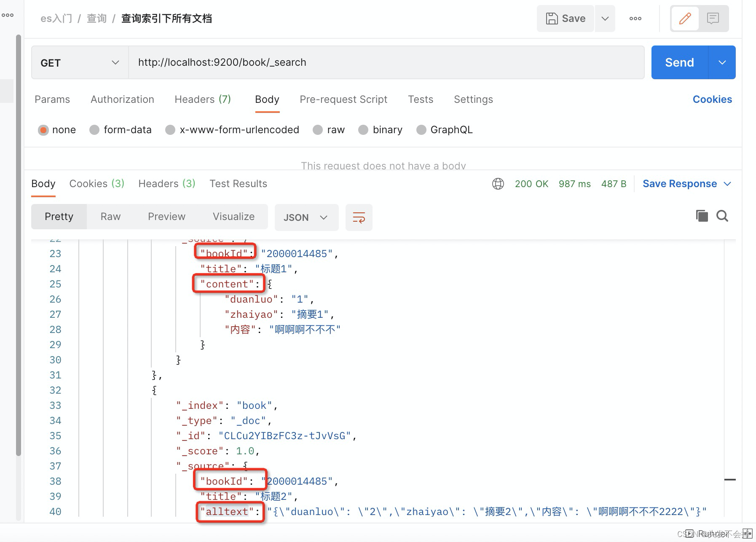
Task: Choose the GraphQL body option
Action: click(x=421, y=130)
